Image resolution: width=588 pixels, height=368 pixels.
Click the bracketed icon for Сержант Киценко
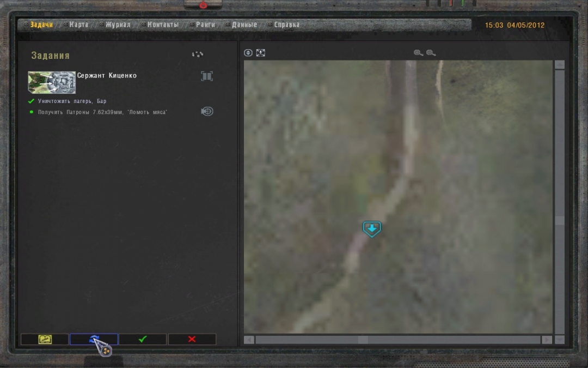click(x=207, y=76)
